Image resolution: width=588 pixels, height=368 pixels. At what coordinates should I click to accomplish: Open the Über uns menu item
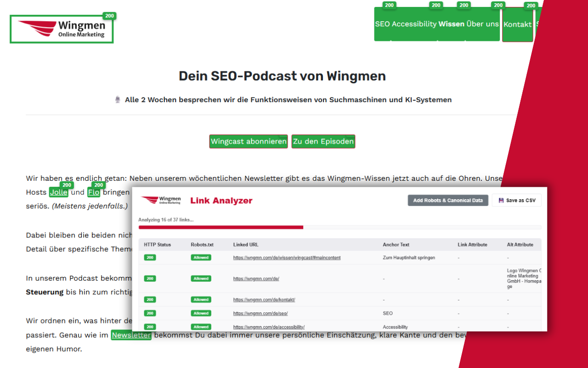[x=482, y=24]
